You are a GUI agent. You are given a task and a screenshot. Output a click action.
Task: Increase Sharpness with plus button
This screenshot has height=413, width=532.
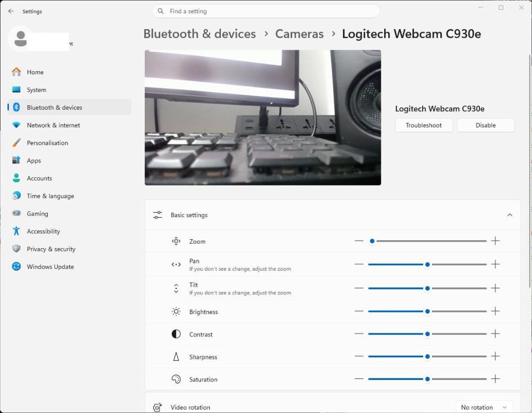click(x=496, y=356)
